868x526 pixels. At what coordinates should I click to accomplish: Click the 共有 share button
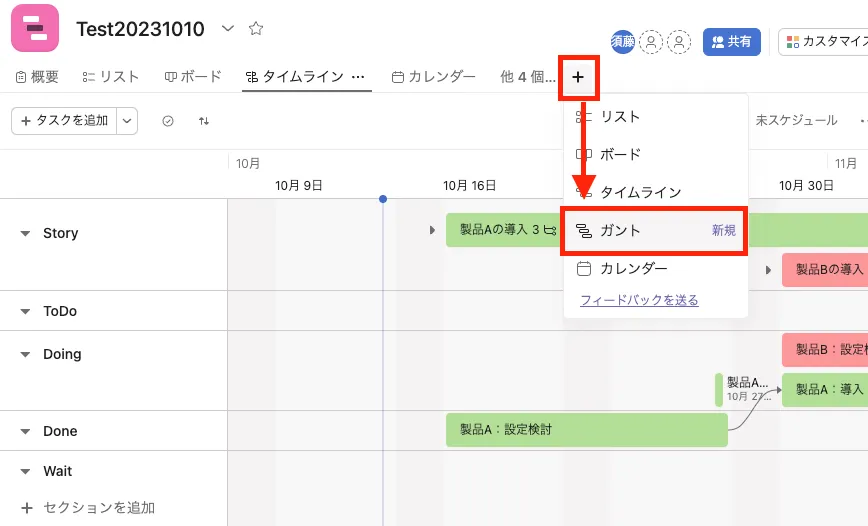tap(732, 42)
